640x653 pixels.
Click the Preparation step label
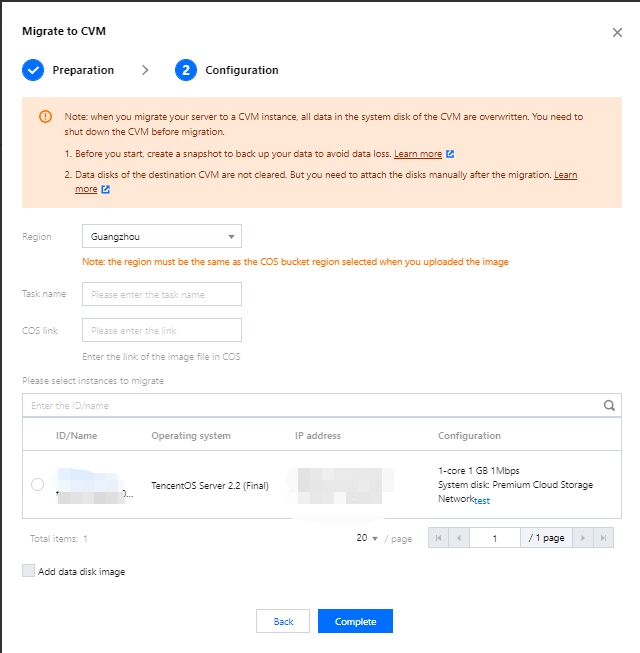tap(83, 70)
